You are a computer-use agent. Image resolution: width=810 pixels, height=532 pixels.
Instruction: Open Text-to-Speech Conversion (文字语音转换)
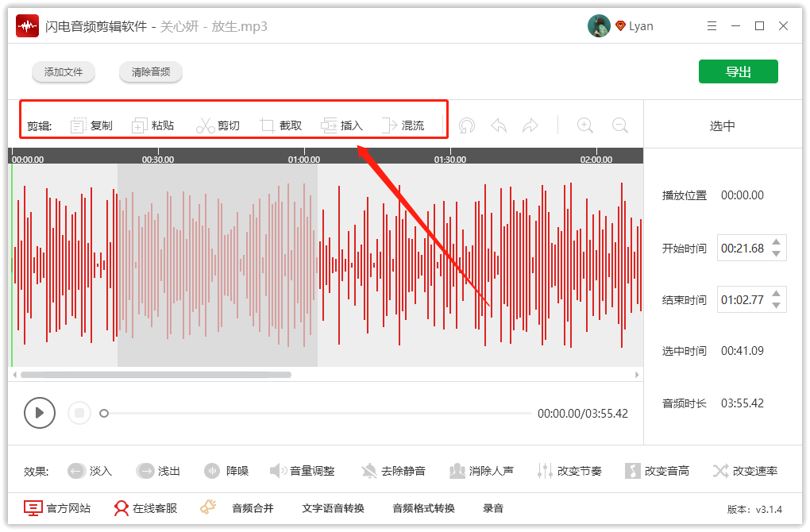click(334, 508)
